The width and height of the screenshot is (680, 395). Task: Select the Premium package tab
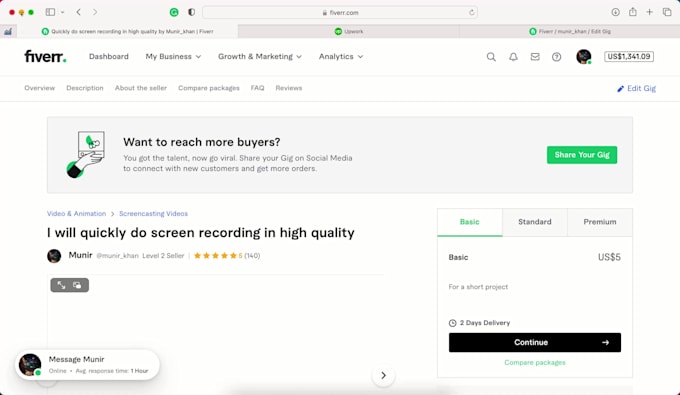pos(600,222)
